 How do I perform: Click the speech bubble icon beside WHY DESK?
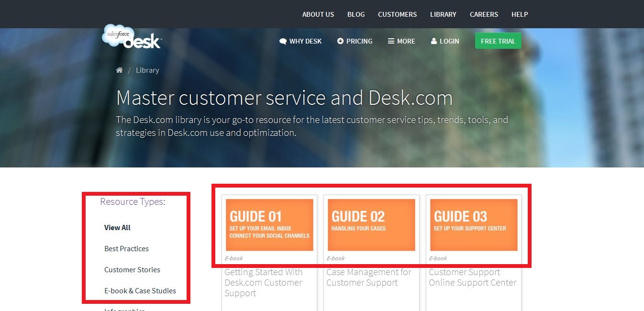282,41
